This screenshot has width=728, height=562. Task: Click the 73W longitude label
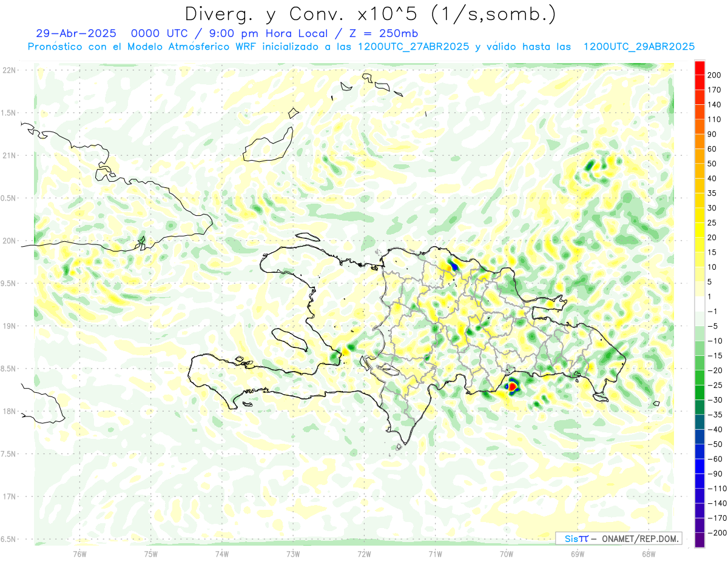point(293,554)
